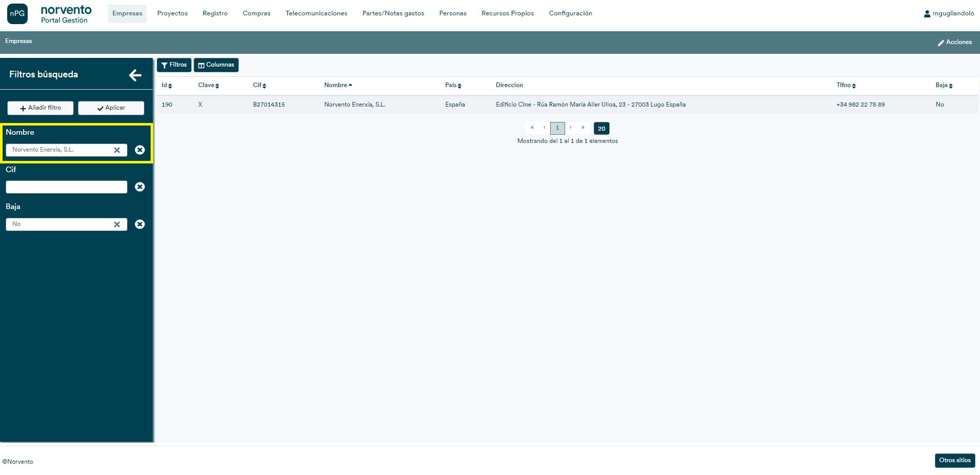This screenshot has width=980, height=475.
Task: Go to last page of results
Action: coord(582,128)
